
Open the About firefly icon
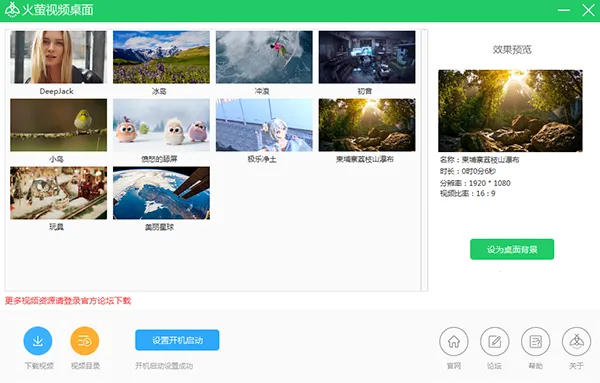pyautogui.click(x=577, y=341)
